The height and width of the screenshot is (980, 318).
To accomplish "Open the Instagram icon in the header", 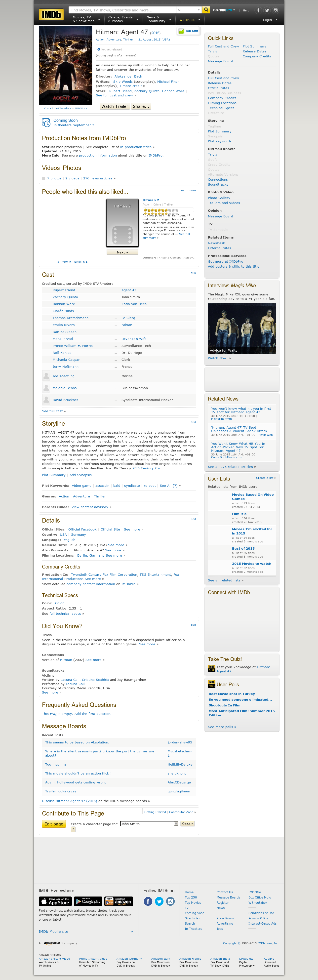I will pyautogui.click(x=276, y=10).
